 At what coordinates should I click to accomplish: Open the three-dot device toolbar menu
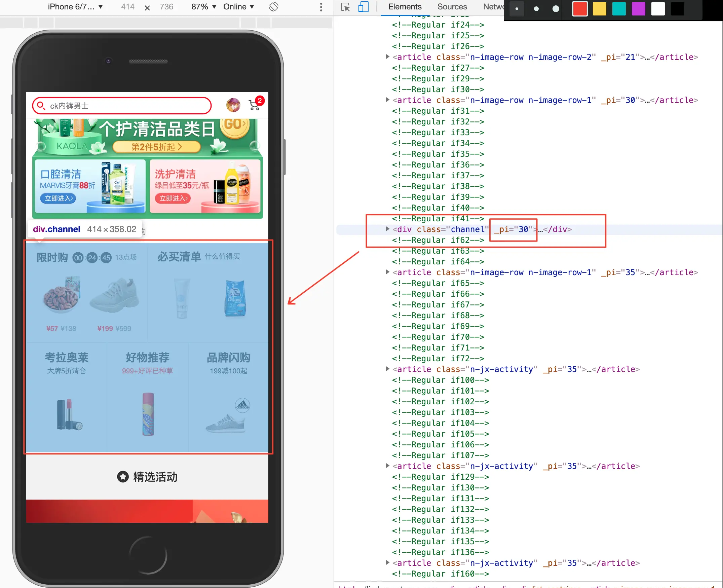coord(321,7)
